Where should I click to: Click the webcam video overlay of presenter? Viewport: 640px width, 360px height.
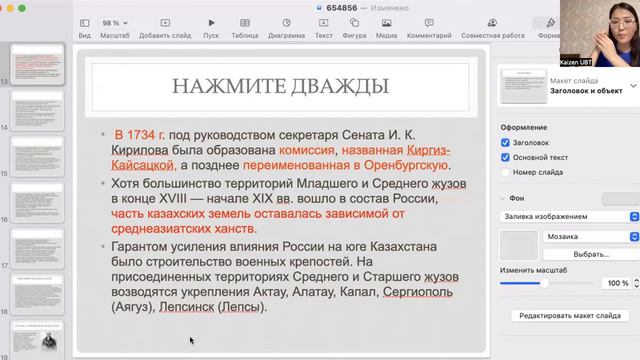600,33
